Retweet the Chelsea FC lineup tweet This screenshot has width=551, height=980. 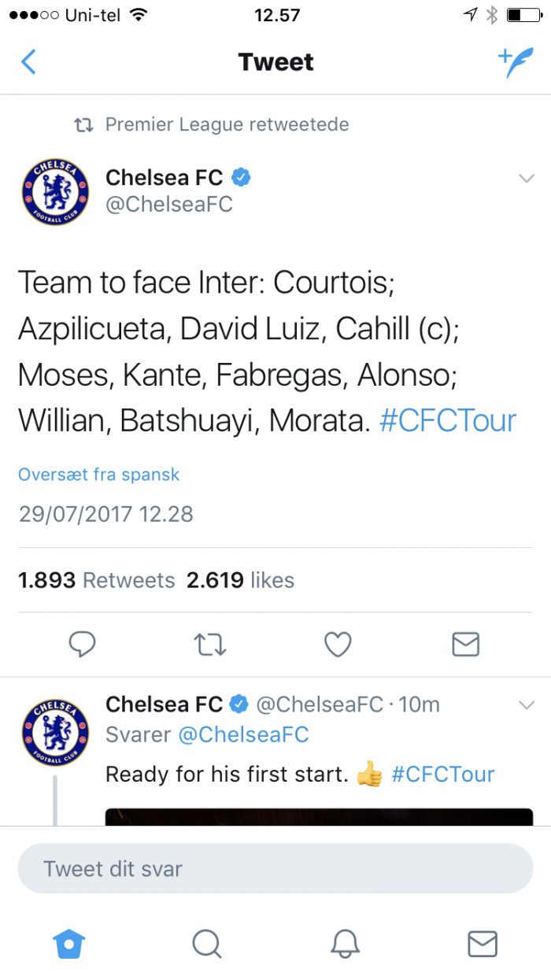click(x=210, y=645)
